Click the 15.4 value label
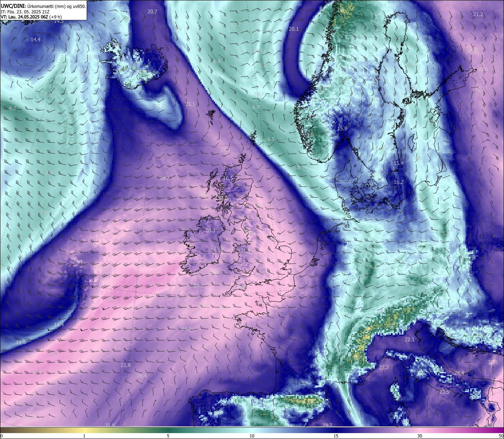 click(398, 163)
